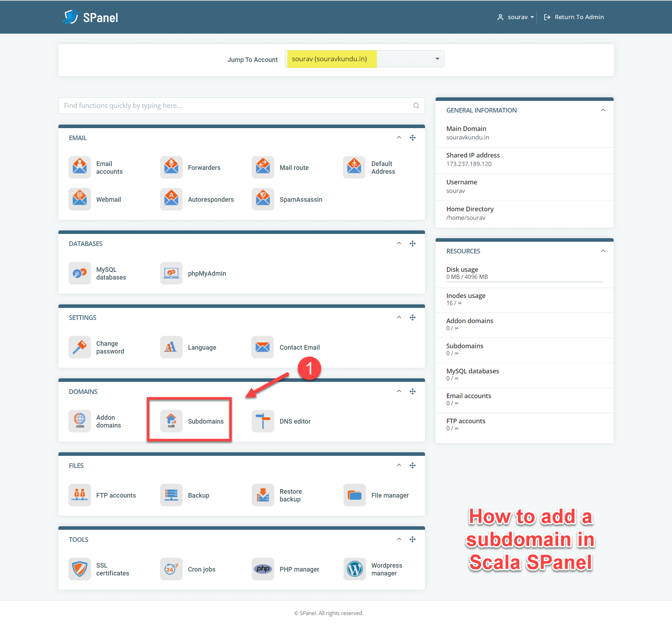Open the Subdomains house icon
The image size is (672, 625).
pyautogui.click(x=171, y=421)
